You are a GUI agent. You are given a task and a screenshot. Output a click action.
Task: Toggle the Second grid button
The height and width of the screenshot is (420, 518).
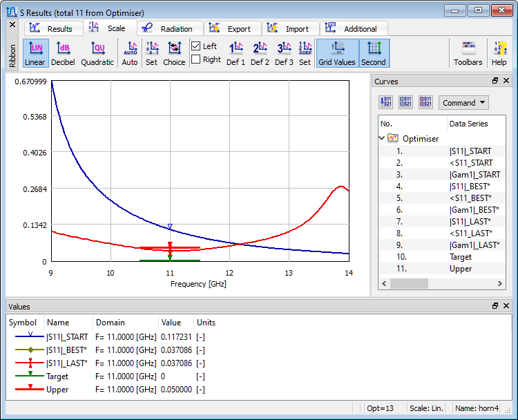click(374, 53)
